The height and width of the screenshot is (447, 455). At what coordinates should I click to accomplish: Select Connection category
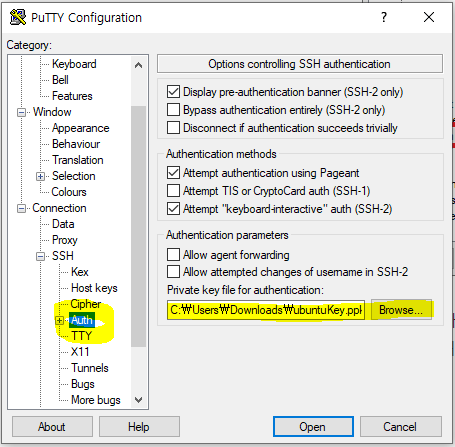click(x=59, y=208)
